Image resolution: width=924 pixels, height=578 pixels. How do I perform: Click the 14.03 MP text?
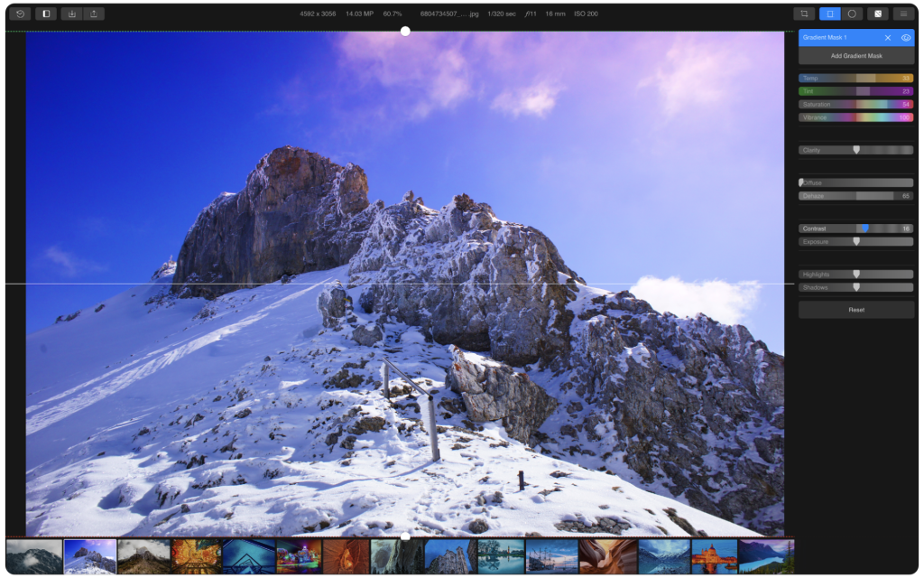click(359, 14)
